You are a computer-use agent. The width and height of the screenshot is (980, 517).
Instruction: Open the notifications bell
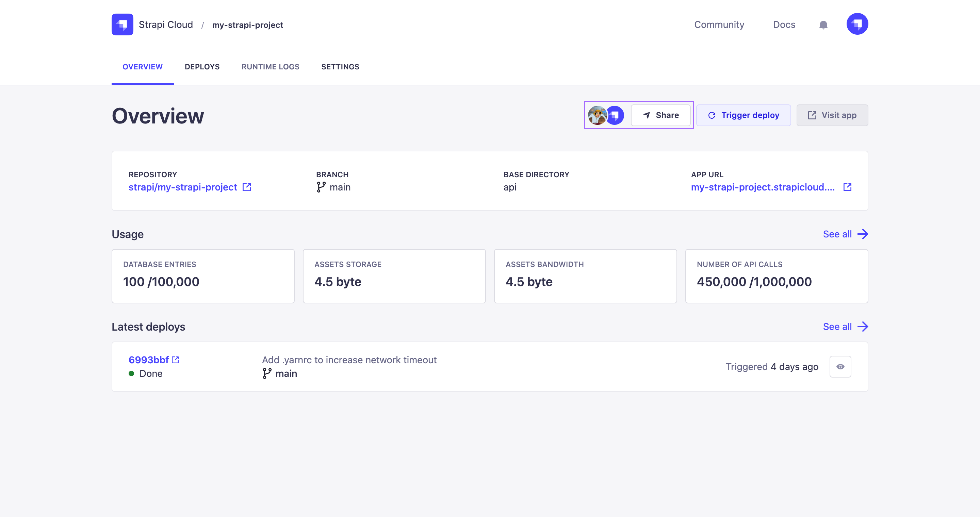pos(823,25)
